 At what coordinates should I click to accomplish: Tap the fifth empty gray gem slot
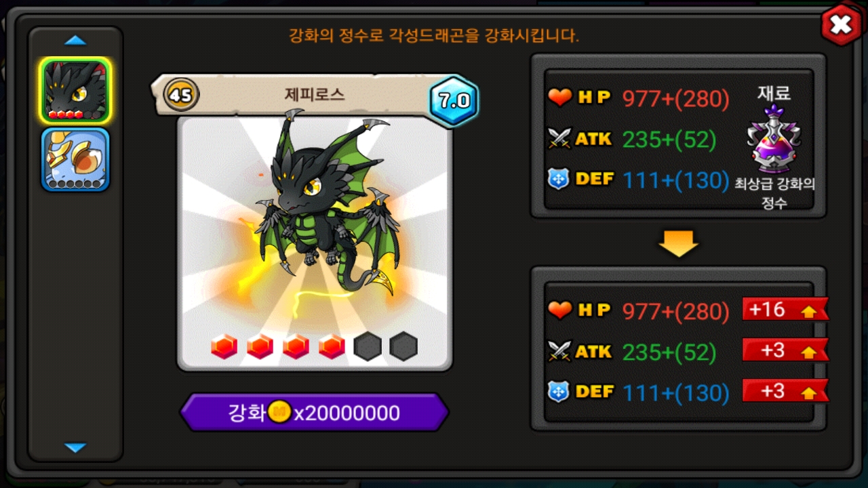(x=368, y=346)
